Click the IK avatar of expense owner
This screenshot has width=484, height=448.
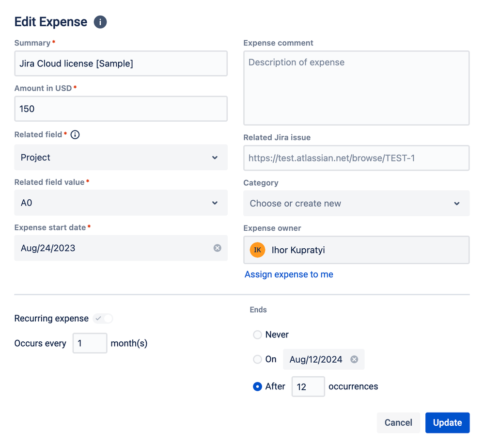tap(257, 250)
